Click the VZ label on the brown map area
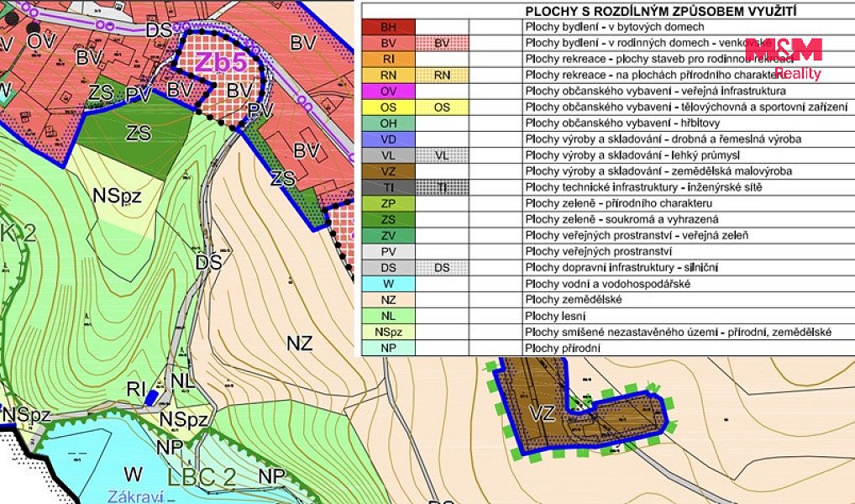855x504 pixels. coord(543,414)
